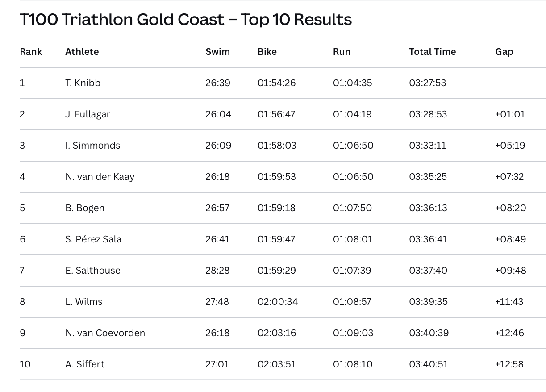The width and height of the screenshot is (546, 392).
Task: Click athlete name T. Knibb
Action: (x=83, y=83)
